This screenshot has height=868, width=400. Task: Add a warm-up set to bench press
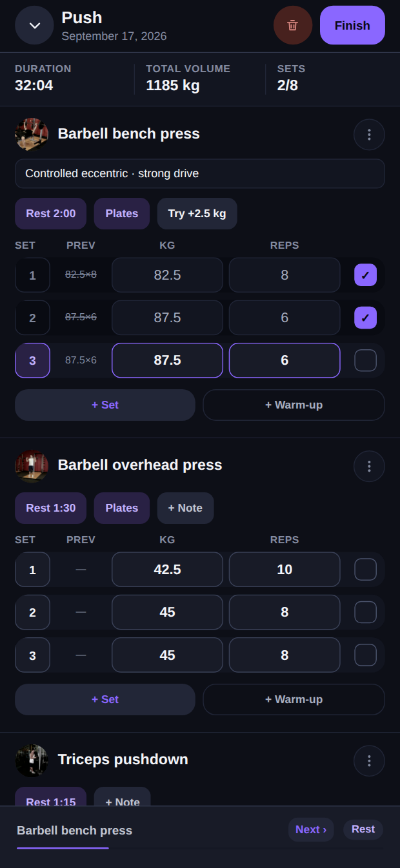pyautogui.click(x=294, y=405)
